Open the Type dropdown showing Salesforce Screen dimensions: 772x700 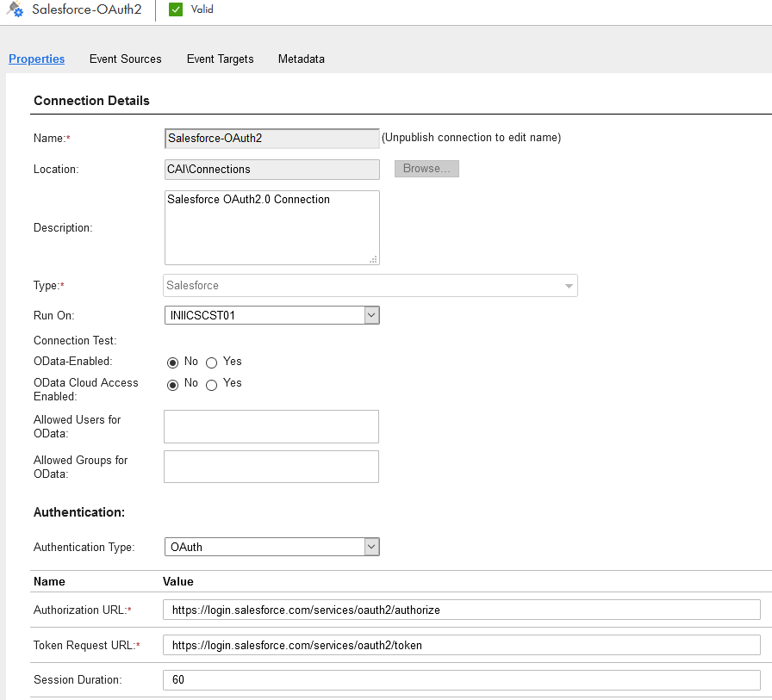coord(370,286)
